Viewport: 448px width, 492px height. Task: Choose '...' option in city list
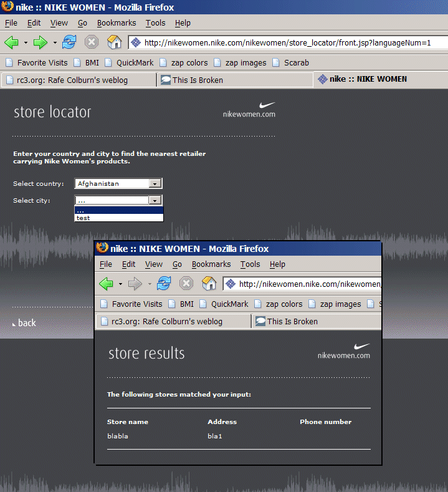click(x=119, y=211)
